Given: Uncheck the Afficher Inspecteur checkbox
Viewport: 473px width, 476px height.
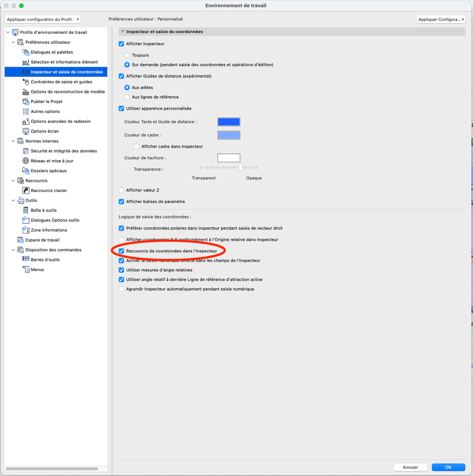Looking at the screenshot, I should [121, 44].
